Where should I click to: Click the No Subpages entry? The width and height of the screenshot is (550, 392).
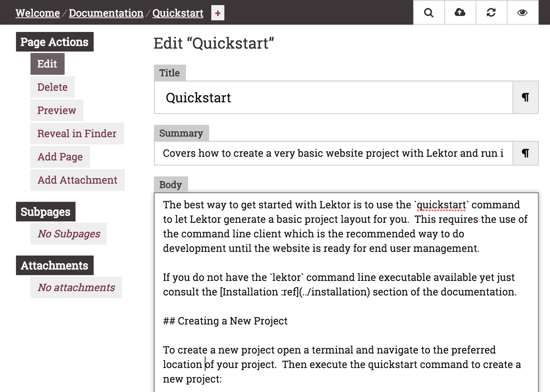coord(69,234)
